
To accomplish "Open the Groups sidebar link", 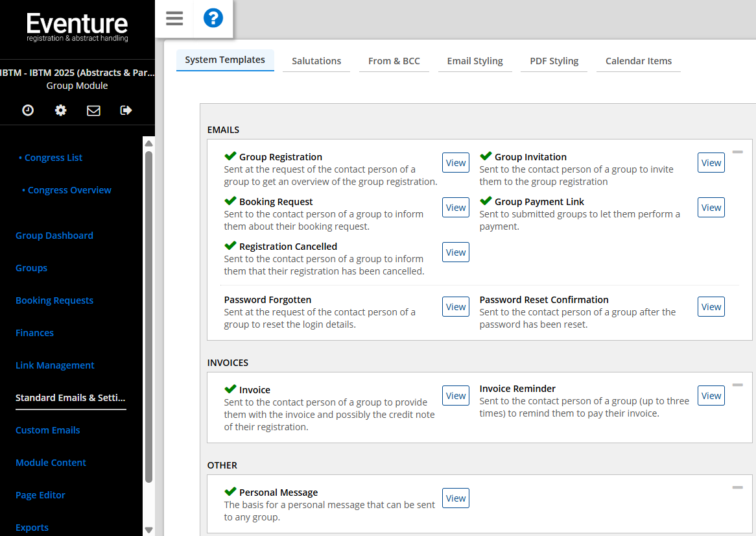I will pyautogui.click(x=31, y=268).
